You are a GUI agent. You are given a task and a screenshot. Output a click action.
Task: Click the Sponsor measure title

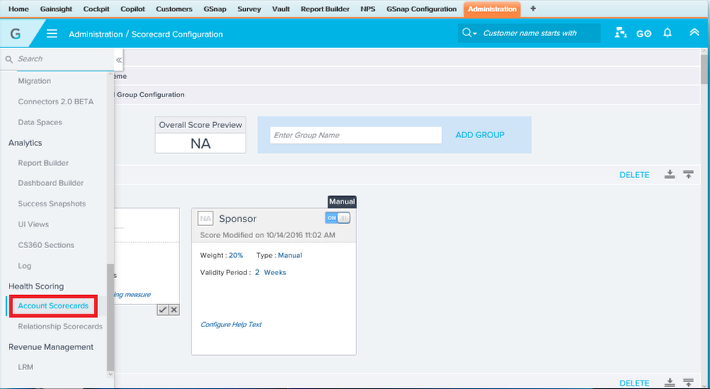tap(238, 219)
